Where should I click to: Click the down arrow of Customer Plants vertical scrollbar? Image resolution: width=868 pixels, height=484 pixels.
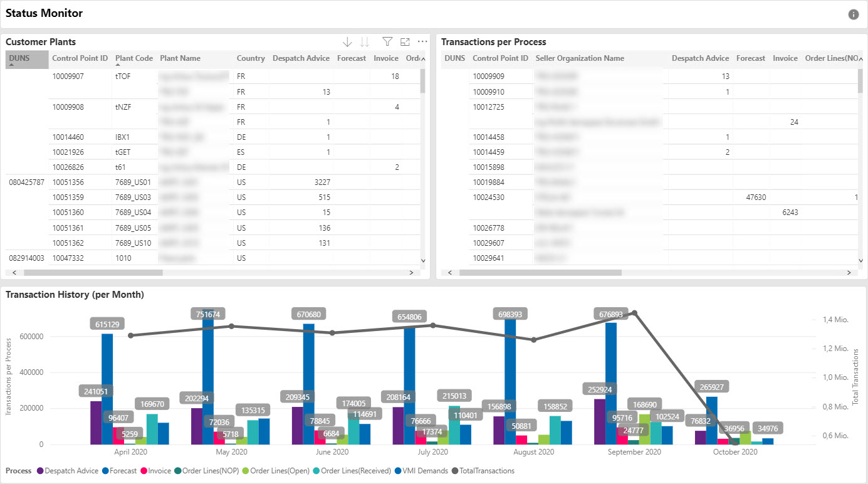pyautogui.click(x=422, y=260)
